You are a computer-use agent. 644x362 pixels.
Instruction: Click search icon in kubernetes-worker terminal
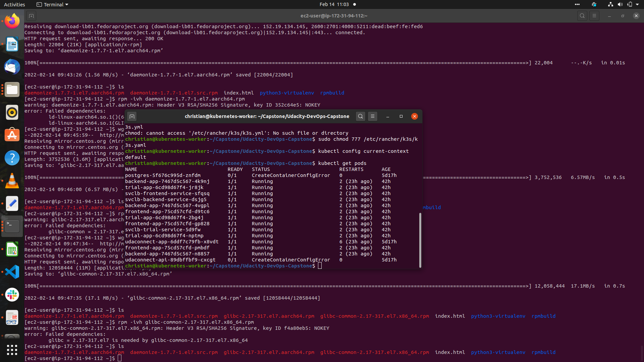coord(360,116)
